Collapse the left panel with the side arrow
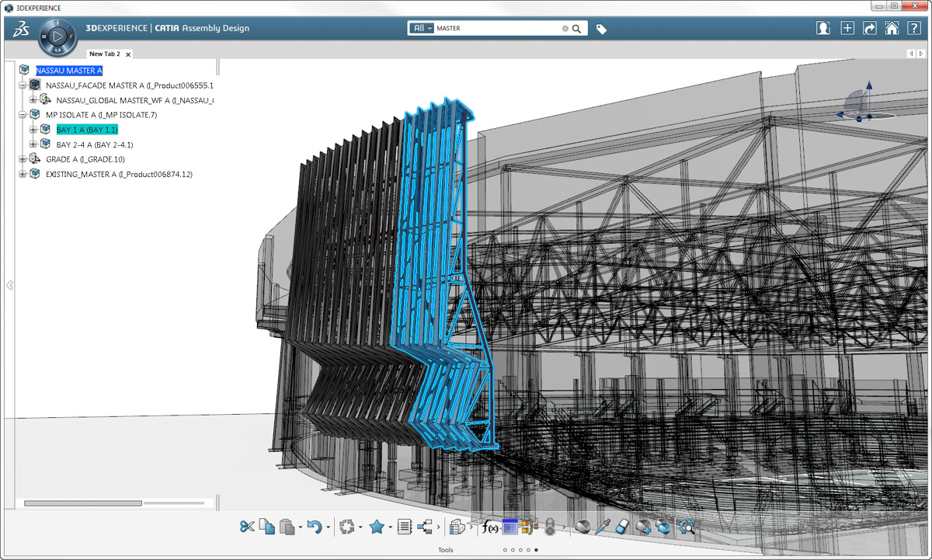This screenshot has width=932, height=560. [9, 285]
